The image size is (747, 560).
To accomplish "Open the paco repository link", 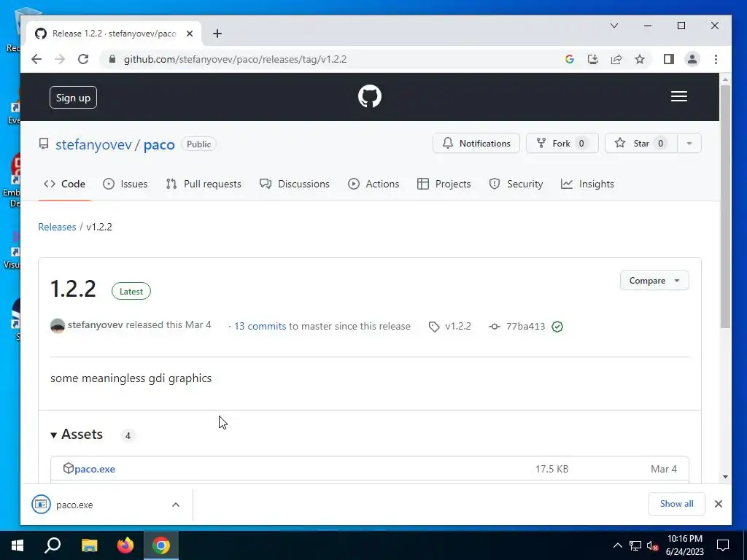I will (159, 144).
